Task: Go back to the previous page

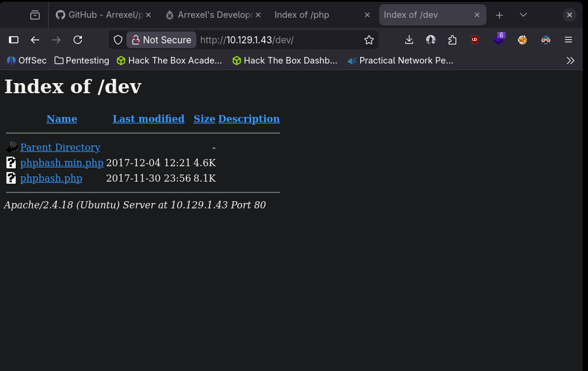Action: point(35,40)
